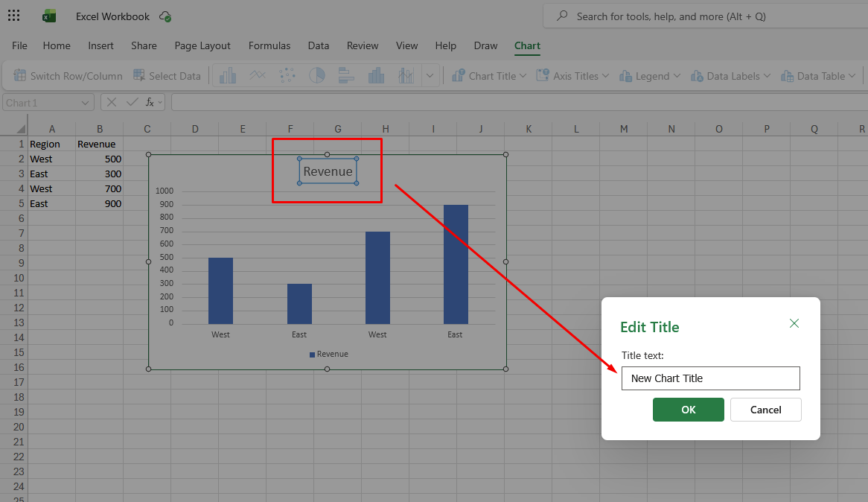Viewport: 868px width, 502px height.
Task: Select the shortest bar valued 300
Action: pos(299,304)
